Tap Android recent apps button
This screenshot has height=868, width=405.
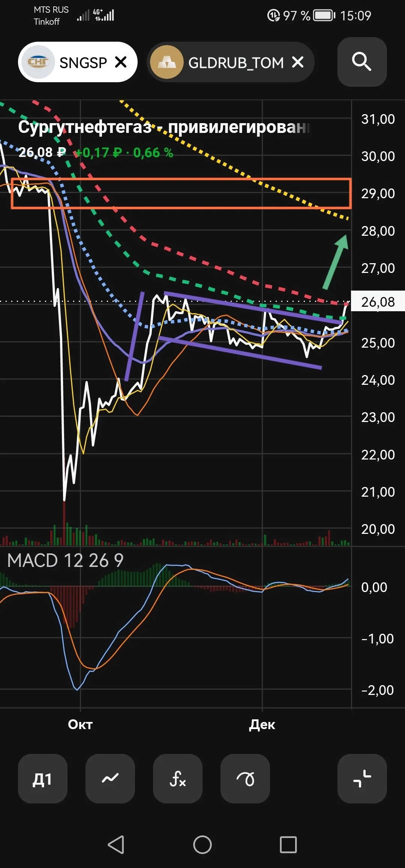pos(288,845)
